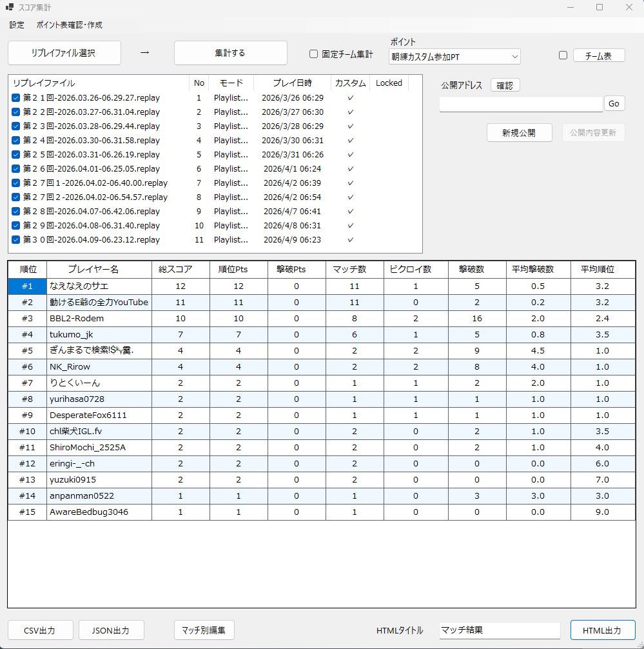Click the Go button
Screen dimensions: 644x649
point(614,103)
